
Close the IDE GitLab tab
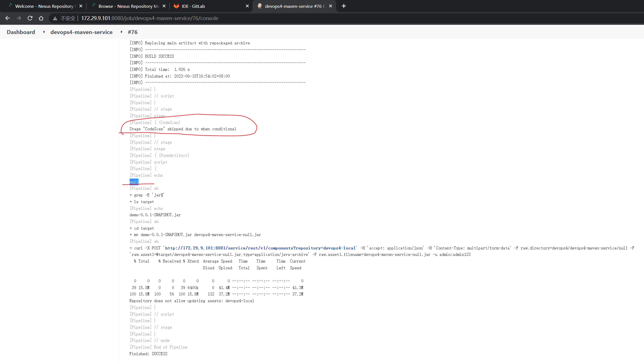[247, 6]
